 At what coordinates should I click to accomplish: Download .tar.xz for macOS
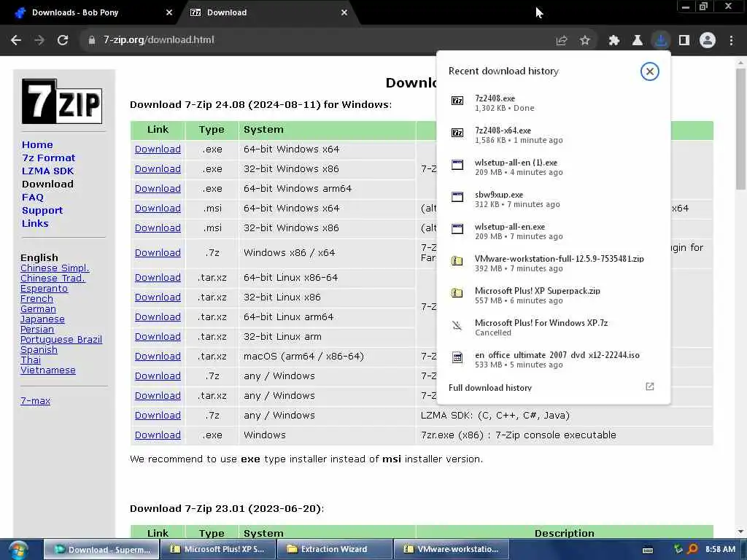(158, 356)
